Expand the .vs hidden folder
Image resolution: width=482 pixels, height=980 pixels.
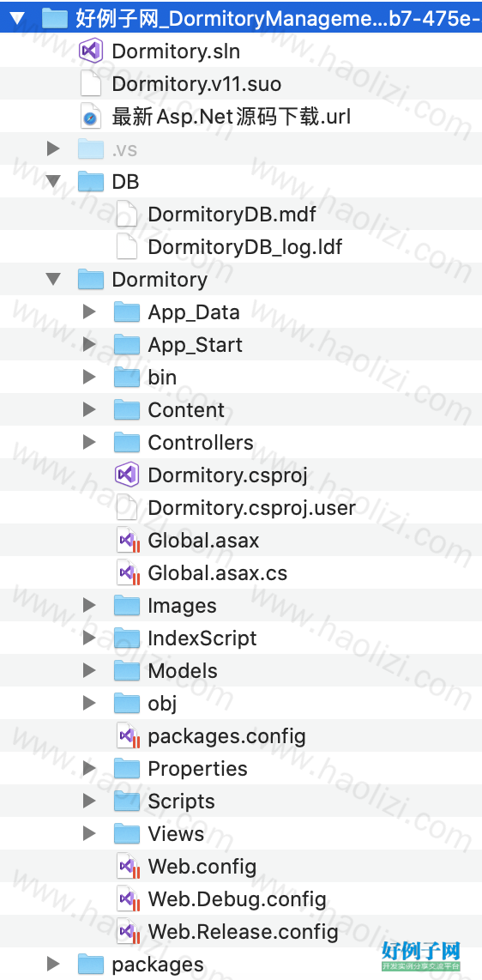(x=53, y=148)
